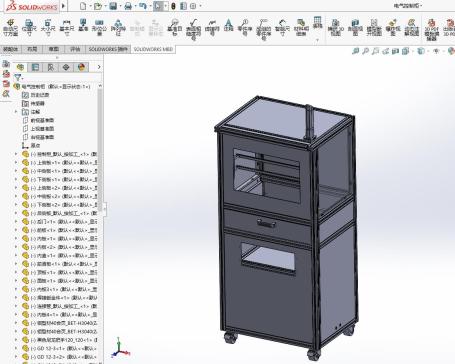Click the Zoom to Area magnifier
The image size is (455, 364).
click(x=366, y=51)
